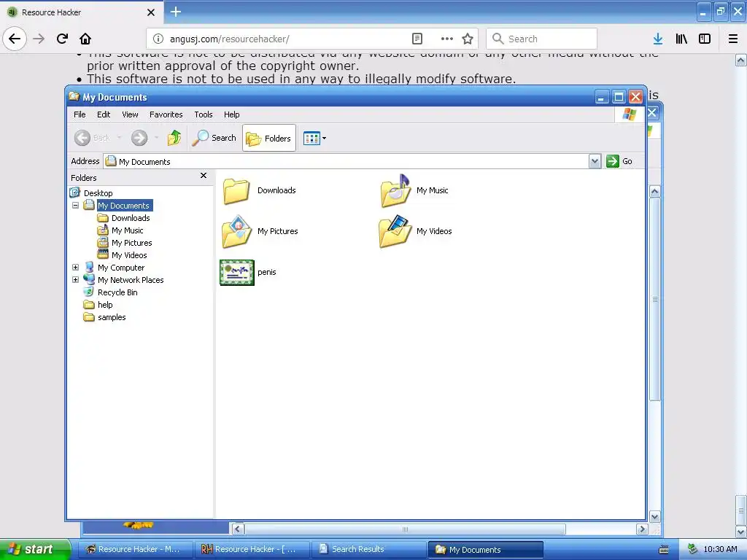
Task: Open the Firefox home page
Action: click(x=85, y=39)
